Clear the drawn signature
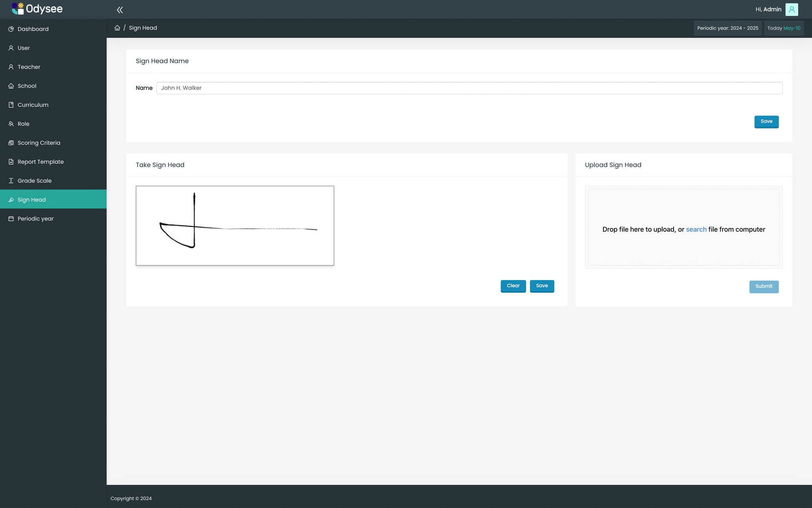 tap(513, 286)
